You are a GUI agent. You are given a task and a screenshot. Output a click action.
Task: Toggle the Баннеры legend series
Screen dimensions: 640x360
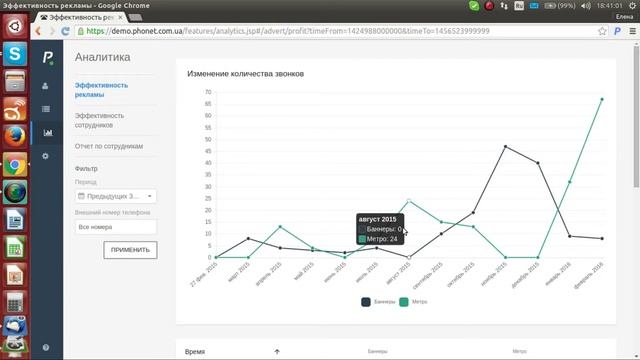[x=378, y=302]
